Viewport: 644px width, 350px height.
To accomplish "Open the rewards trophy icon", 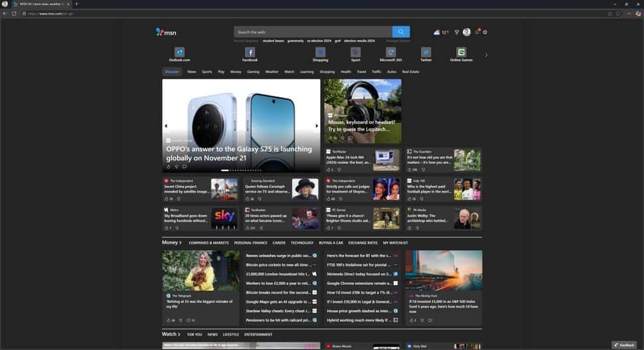I will coord(456,32).
